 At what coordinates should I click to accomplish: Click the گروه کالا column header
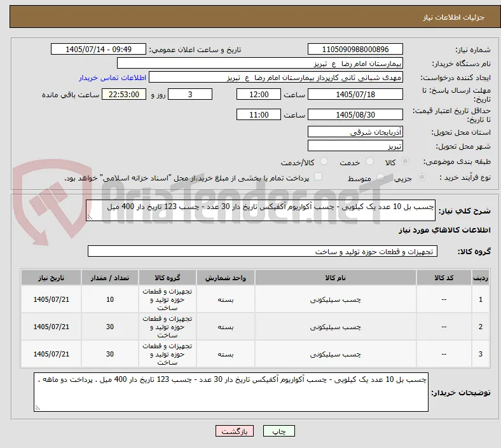pos(167,278)
